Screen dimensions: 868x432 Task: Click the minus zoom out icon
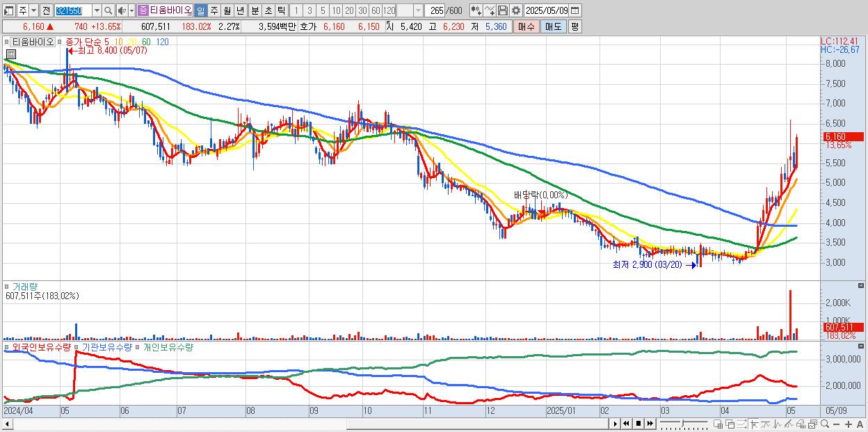click(x=837, y=424)
